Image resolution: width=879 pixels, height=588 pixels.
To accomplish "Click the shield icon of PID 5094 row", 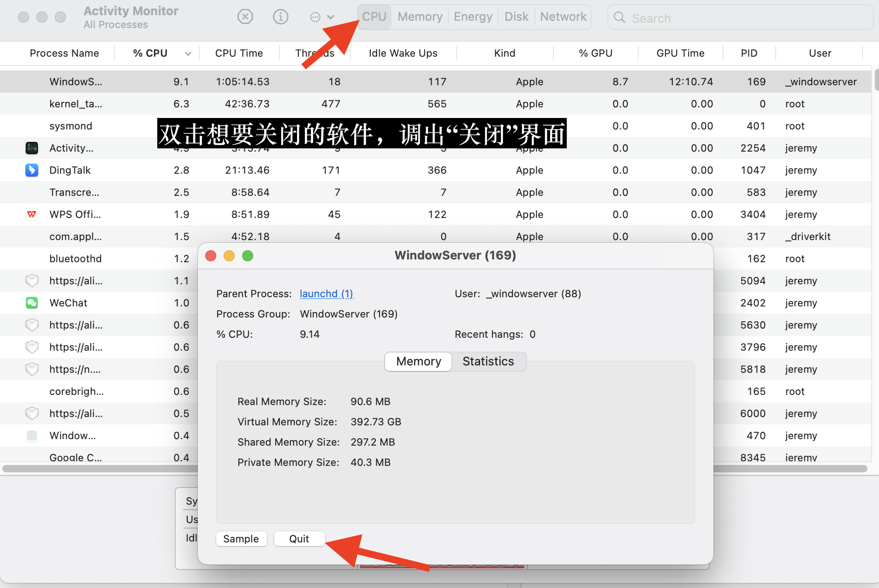I will click(32, 281).
